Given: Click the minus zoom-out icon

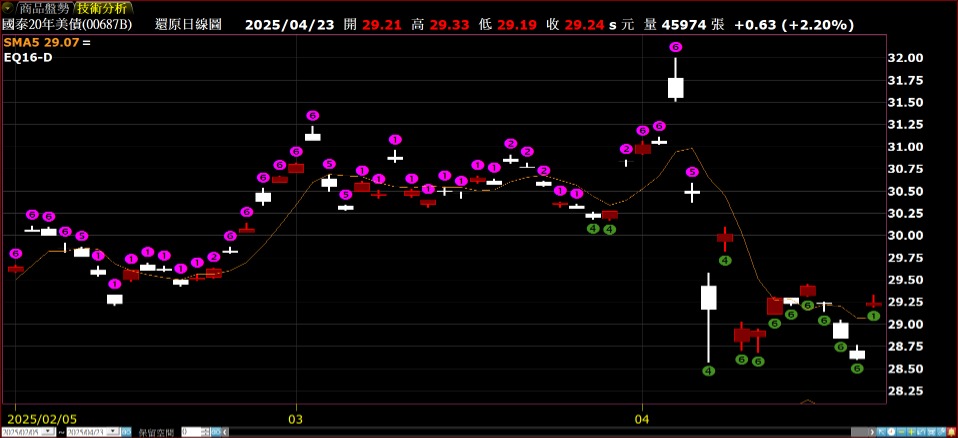Looking at the screenshot, I should pos(901,432).
